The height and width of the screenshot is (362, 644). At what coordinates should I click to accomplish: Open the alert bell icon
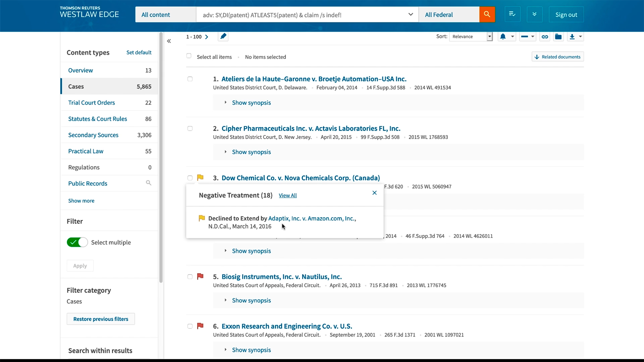(x=503, y=37)
